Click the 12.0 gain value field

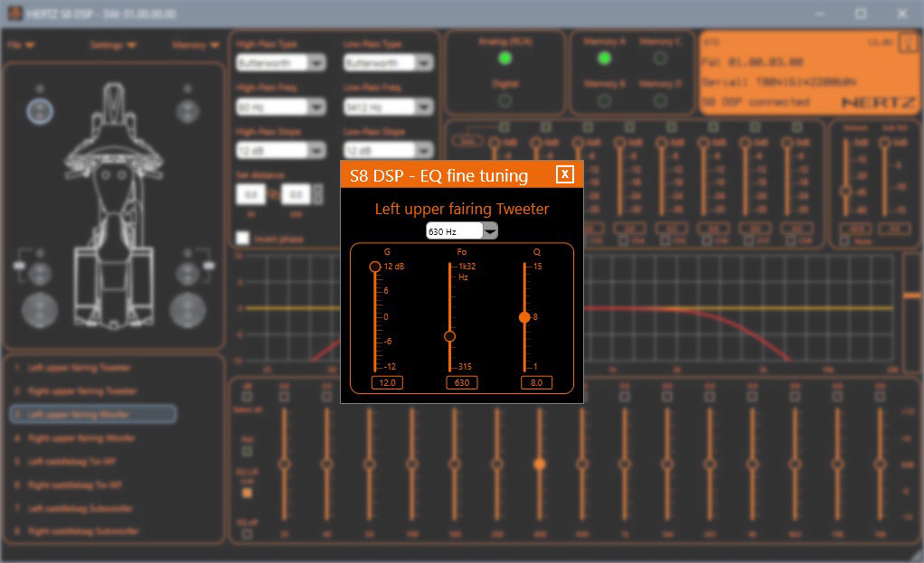(387, 383)
